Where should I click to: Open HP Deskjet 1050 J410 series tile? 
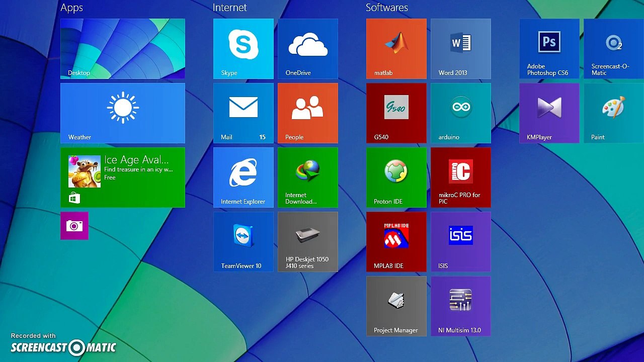click(308, 242)
